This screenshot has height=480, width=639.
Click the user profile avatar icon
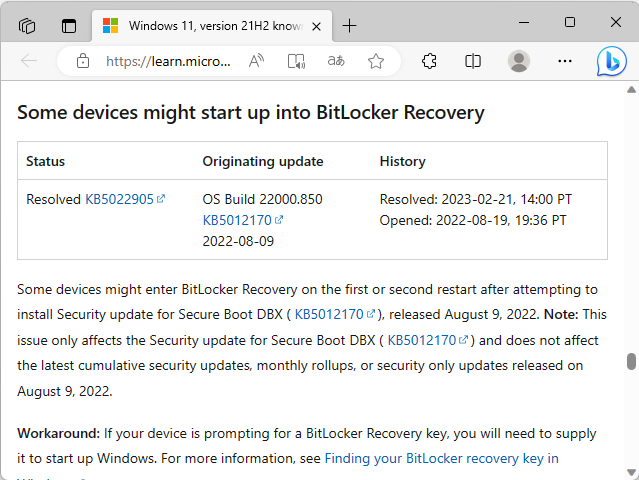coord(518,61)
